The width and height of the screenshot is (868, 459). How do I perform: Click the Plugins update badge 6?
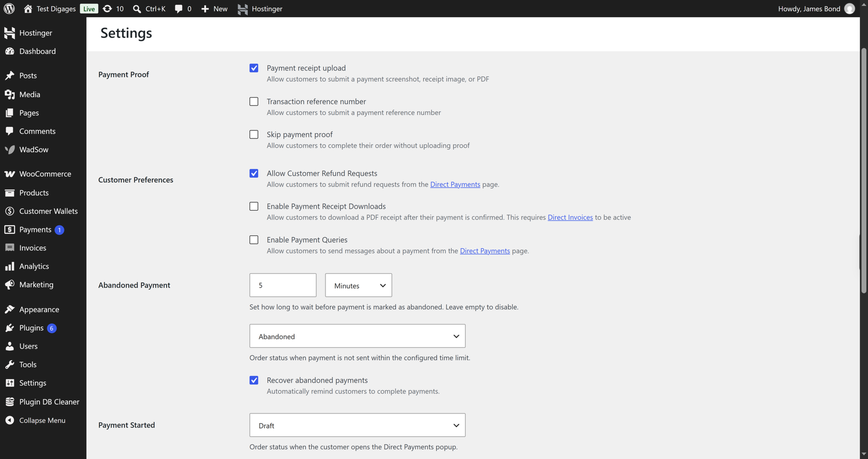coord(52,328)
